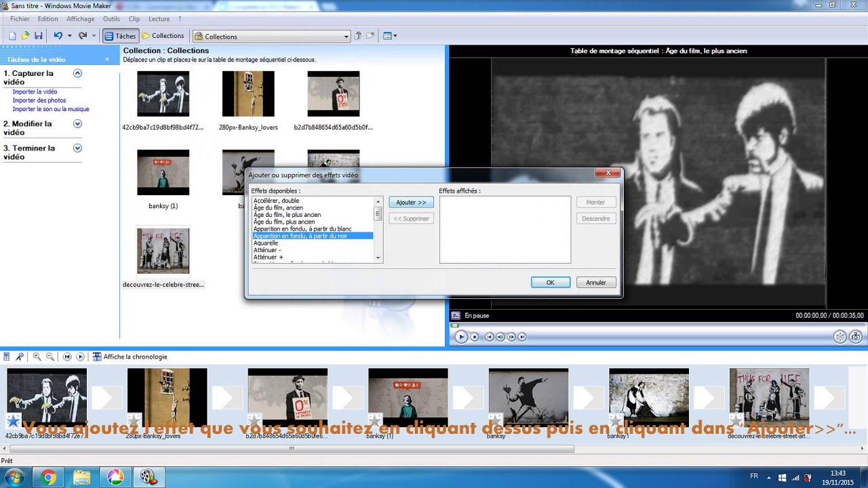The width and height of the screenshot is (868, 488).
Task: Save the project with the floppy icon
Action: click(38, 36)
